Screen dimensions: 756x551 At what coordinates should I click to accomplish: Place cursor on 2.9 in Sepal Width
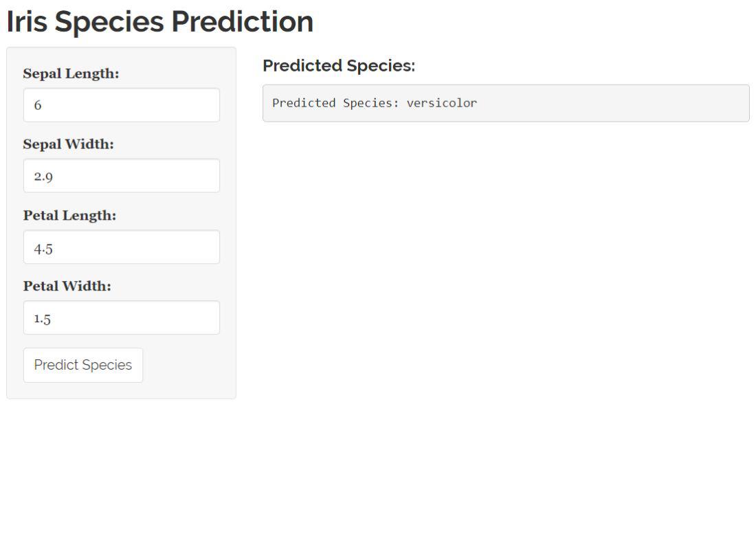click(43, 177)
